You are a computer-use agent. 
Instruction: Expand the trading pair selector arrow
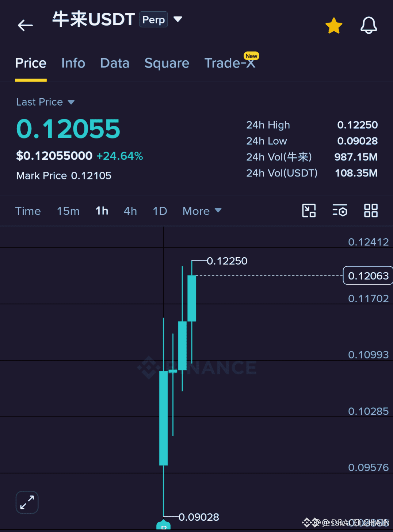pos(178,19)
